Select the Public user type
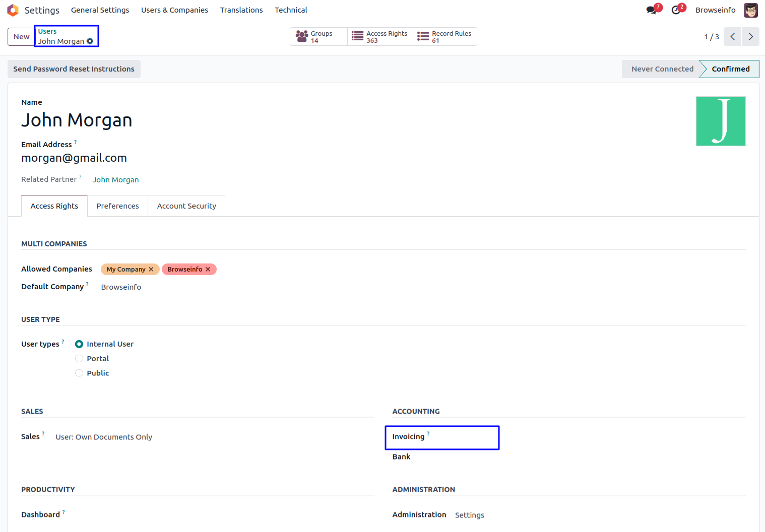This screenshot has height=532, width=765. click(x=79, y=373)
